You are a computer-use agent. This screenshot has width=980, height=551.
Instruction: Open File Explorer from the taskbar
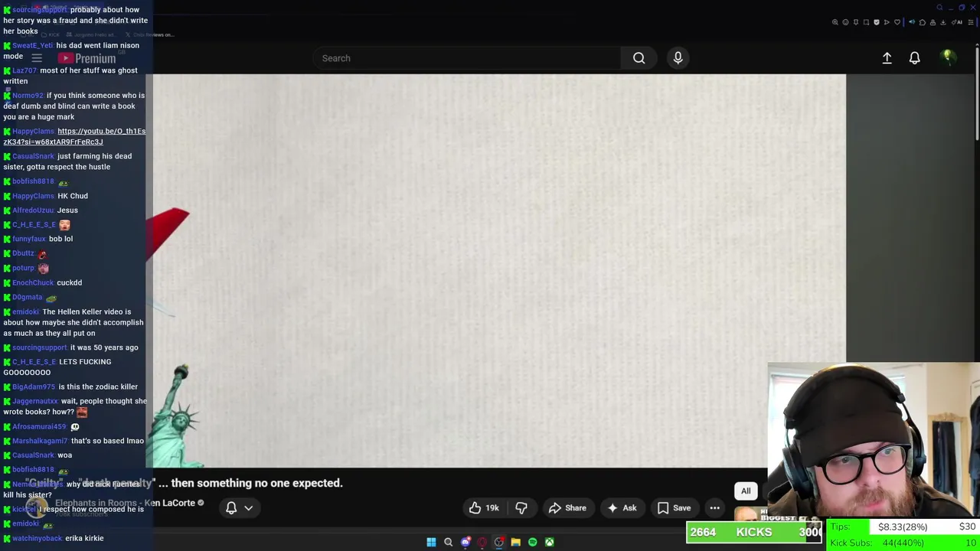[515, 542]
